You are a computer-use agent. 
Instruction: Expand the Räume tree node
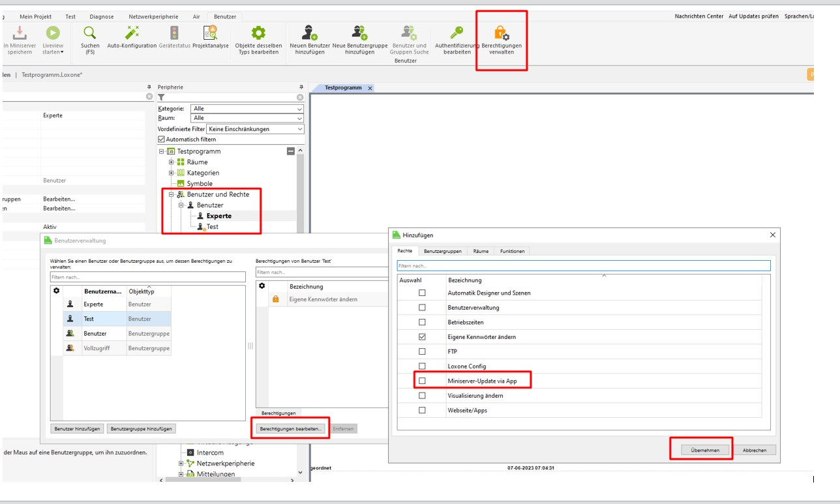[x=172, y=162]
